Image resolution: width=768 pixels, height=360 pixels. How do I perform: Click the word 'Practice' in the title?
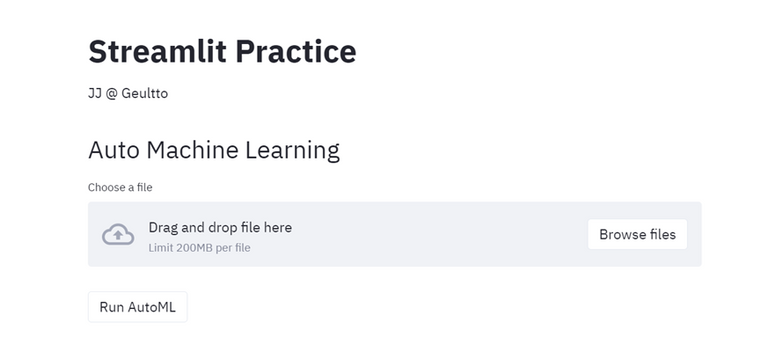[x=296, y=51]
